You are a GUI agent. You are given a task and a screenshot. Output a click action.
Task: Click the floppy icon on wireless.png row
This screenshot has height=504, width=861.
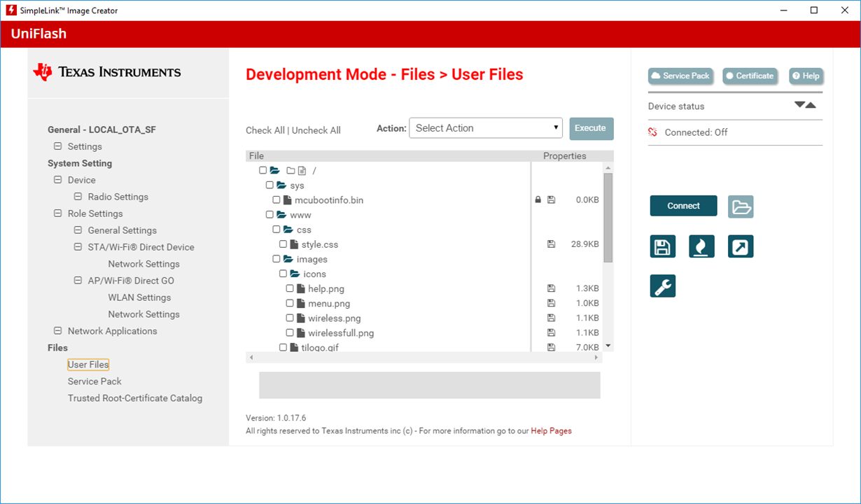point(551,318)
